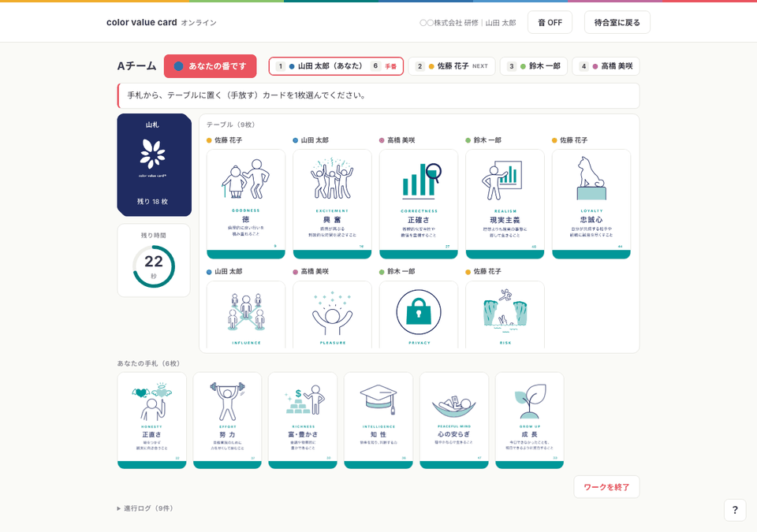The image size is (757, 532).
Task: Open the help question mark button
Action: [735, 510]
